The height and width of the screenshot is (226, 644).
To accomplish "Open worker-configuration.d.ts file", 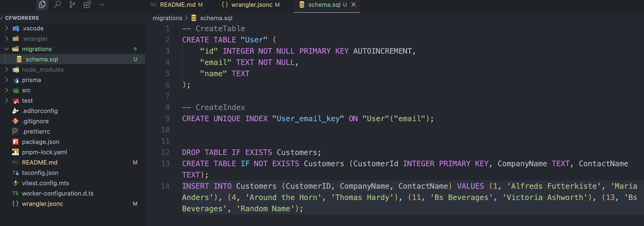I will point(58,193).
